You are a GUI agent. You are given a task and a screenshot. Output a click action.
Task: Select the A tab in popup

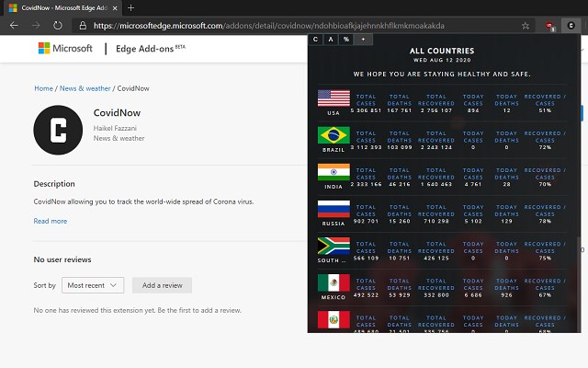[331, 40]
